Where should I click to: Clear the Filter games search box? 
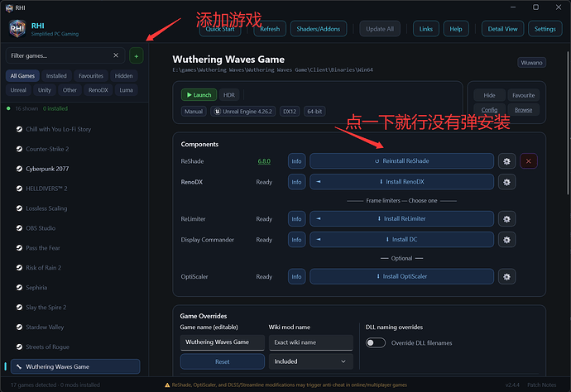[x=116, y=55]
